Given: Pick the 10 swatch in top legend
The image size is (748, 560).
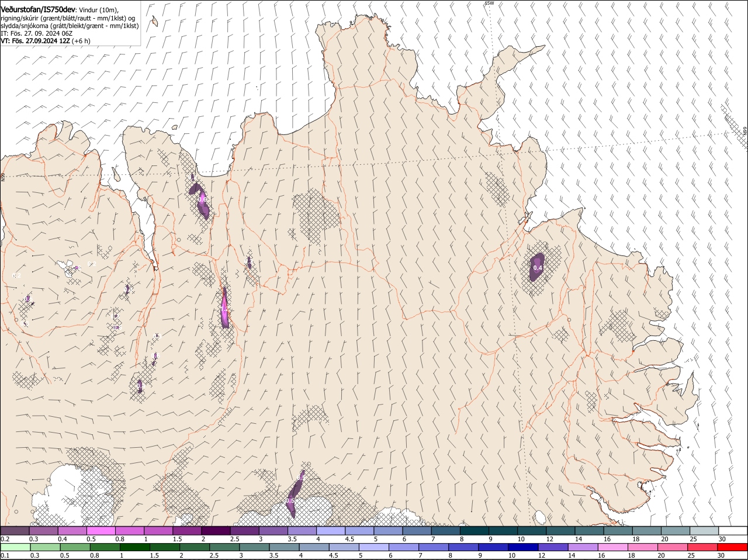Looking at the screenshot, I should 532,530.
